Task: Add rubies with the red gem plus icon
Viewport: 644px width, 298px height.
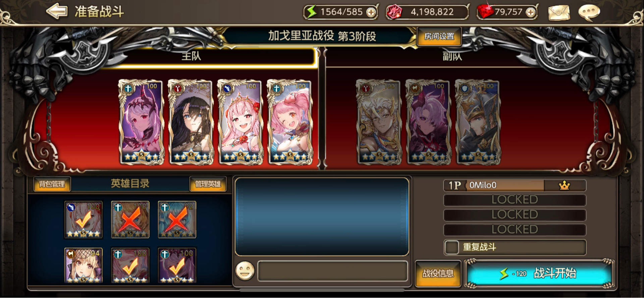Action: coord(530,12)
